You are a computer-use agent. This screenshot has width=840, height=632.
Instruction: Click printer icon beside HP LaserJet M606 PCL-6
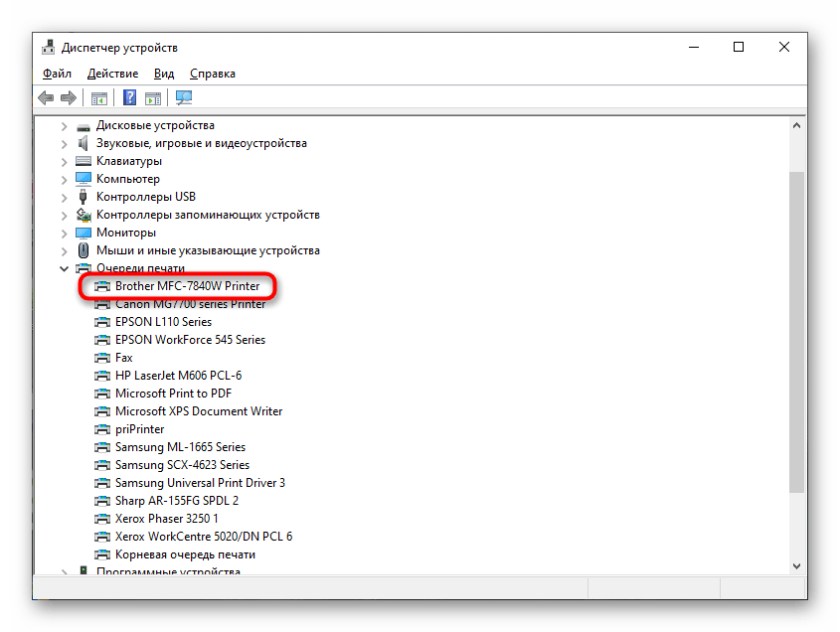pos(102,376)
